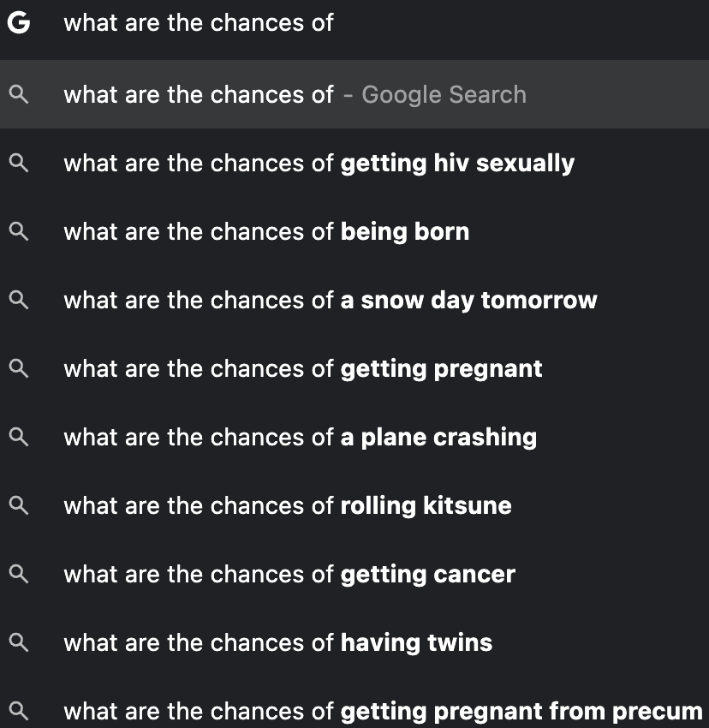This screenshot has width=709, height=728.
Task: Choose 'getting pregnant from precum' suggestion
Action: click(x=383, y=712)
